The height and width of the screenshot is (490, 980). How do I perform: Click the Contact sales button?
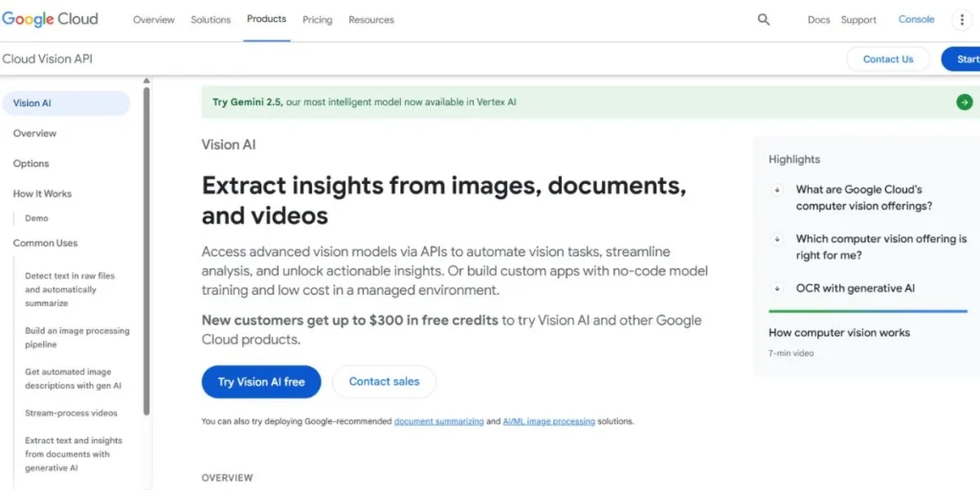tap(384, 382)
